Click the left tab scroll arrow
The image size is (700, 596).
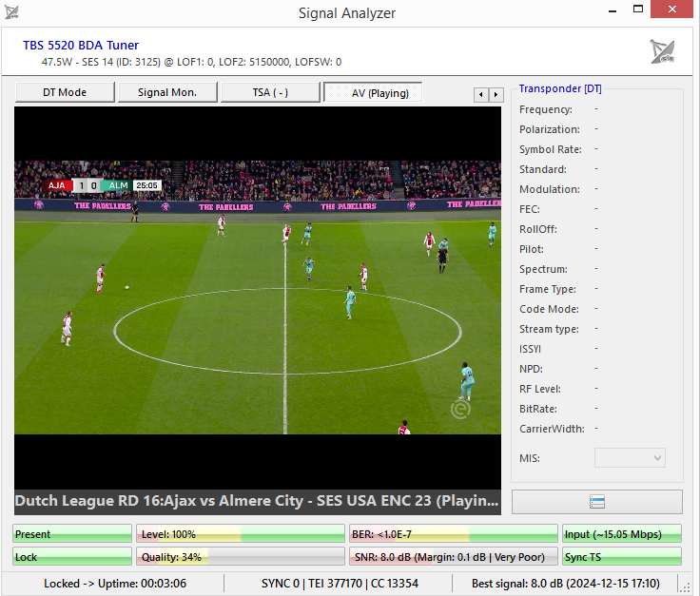click(481, 94)
